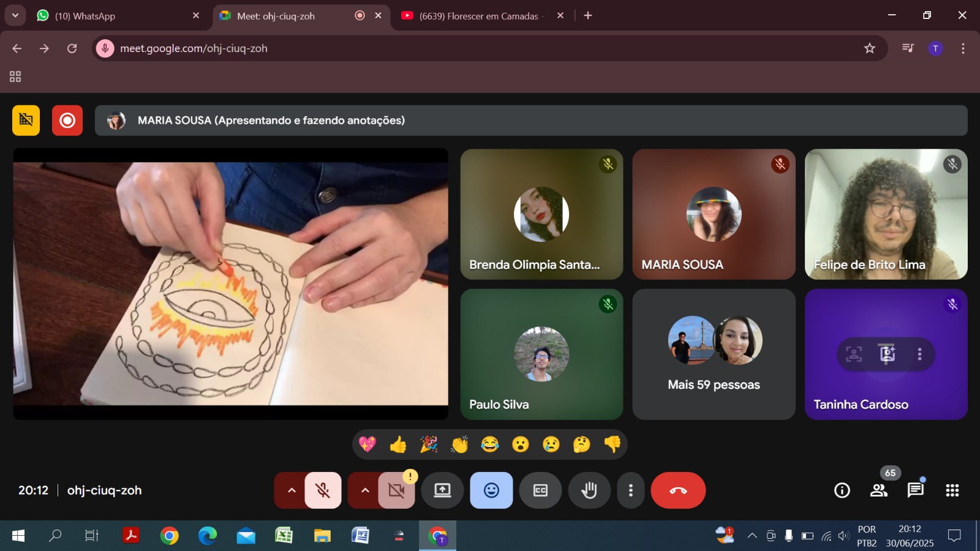
Task: Switch to the Meet: ohj-ciuq-zoh tab
Action: (301, 16)
